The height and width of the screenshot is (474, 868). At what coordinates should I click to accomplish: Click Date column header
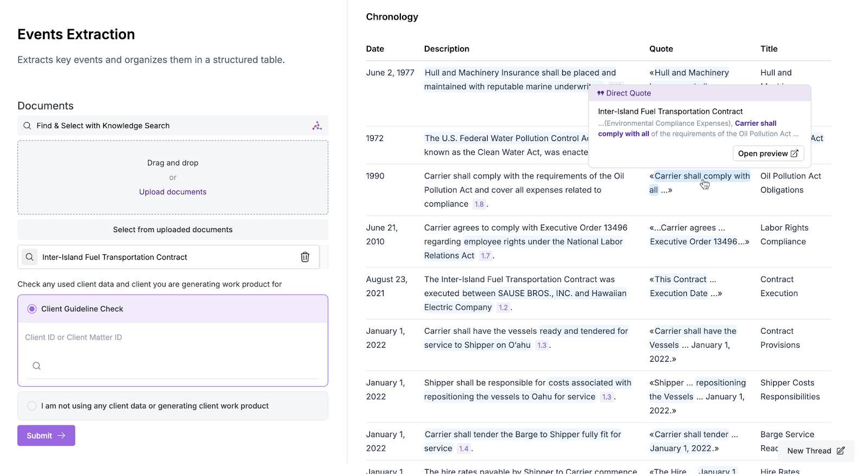[375, 49]
